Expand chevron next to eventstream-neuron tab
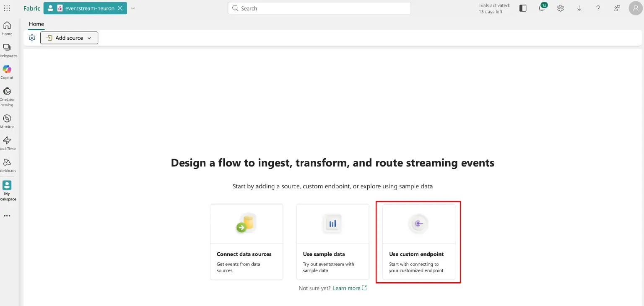The image size is (644, 306). click(x=133, y=8)
